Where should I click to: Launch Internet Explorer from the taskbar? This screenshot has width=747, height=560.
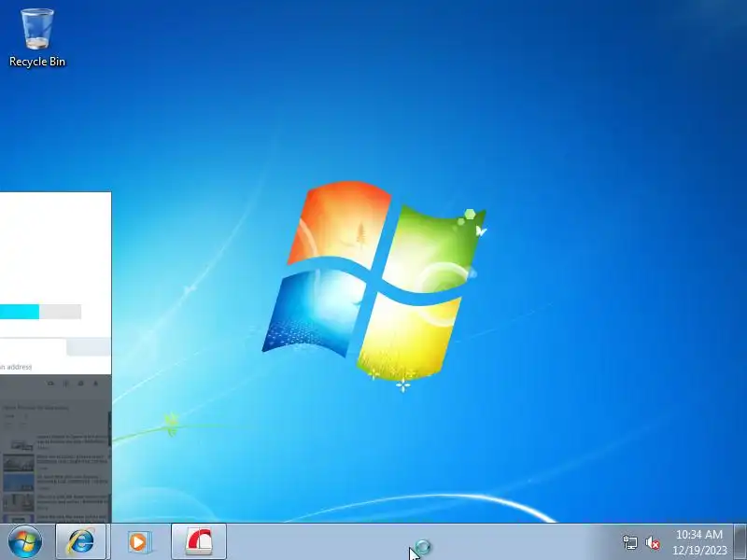coord(80,542)
